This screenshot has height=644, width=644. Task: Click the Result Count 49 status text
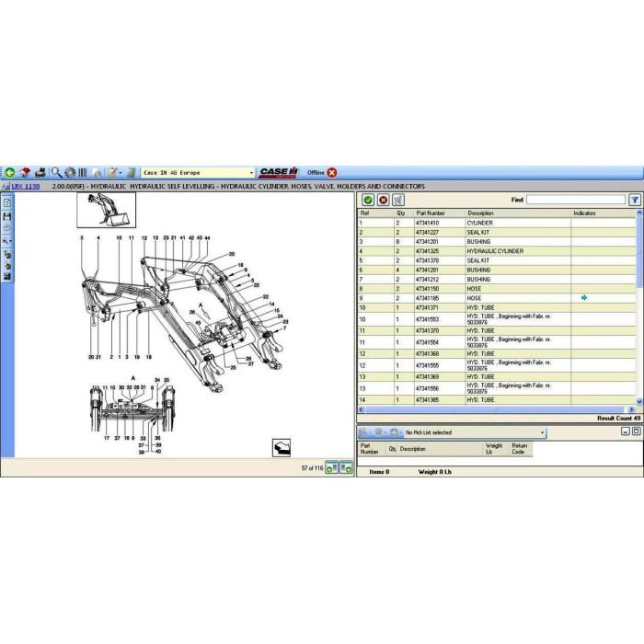[618, 418]
